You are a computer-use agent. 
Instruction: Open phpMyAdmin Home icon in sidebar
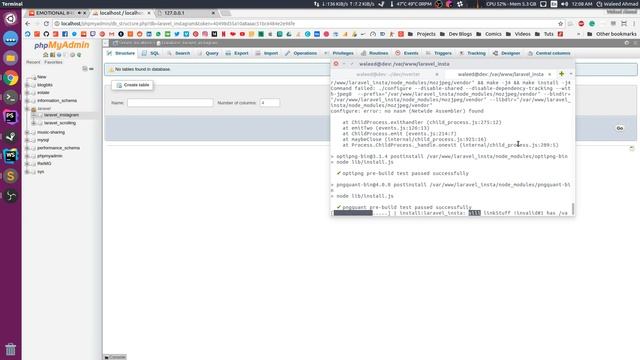(x=46, y=55)
